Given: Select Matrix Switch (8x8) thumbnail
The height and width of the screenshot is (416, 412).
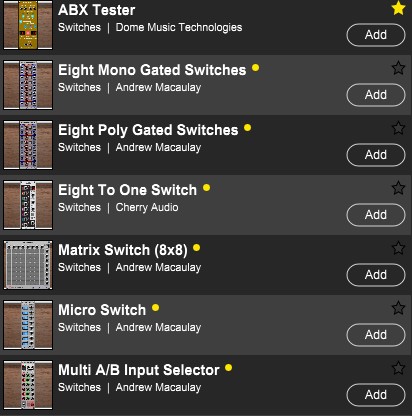Looking at the screenshot, I should point(28,265).
